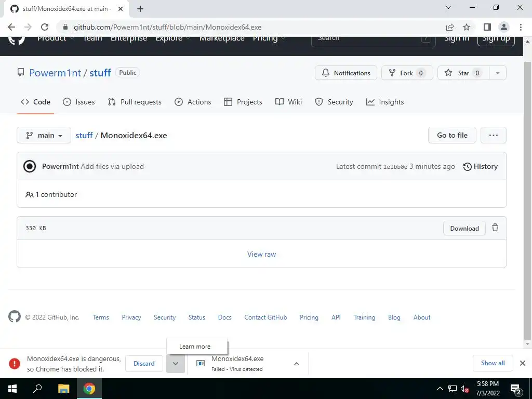The height and width of the screenshot is (399, 532).
Task: Open Windows taskbar search
Action: 37,389
